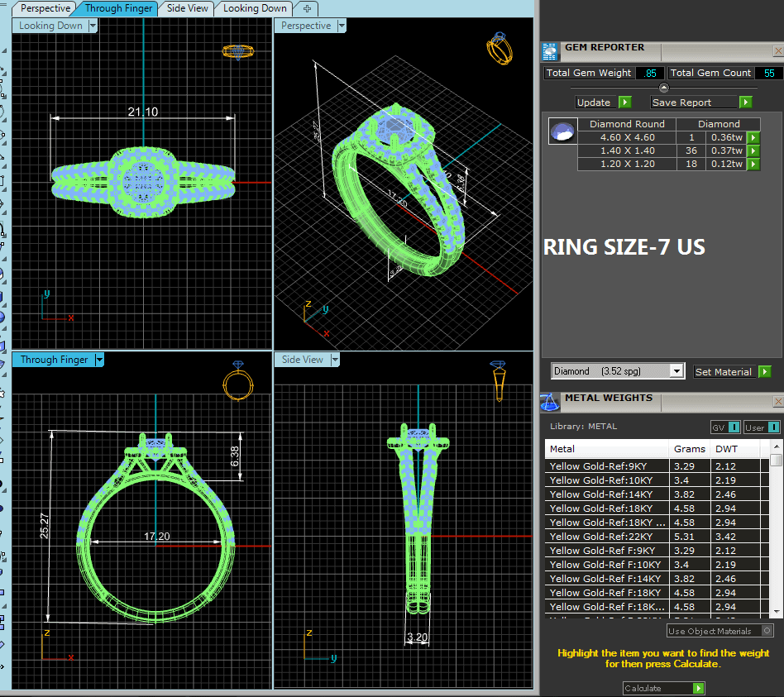Open the Diamond material dropdown
This screenshot has width=784, height=697.
click(676, 371)
